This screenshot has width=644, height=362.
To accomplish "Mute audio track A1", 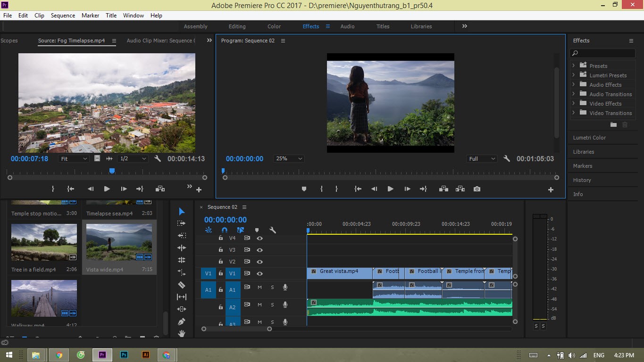I will click(259, 287).
